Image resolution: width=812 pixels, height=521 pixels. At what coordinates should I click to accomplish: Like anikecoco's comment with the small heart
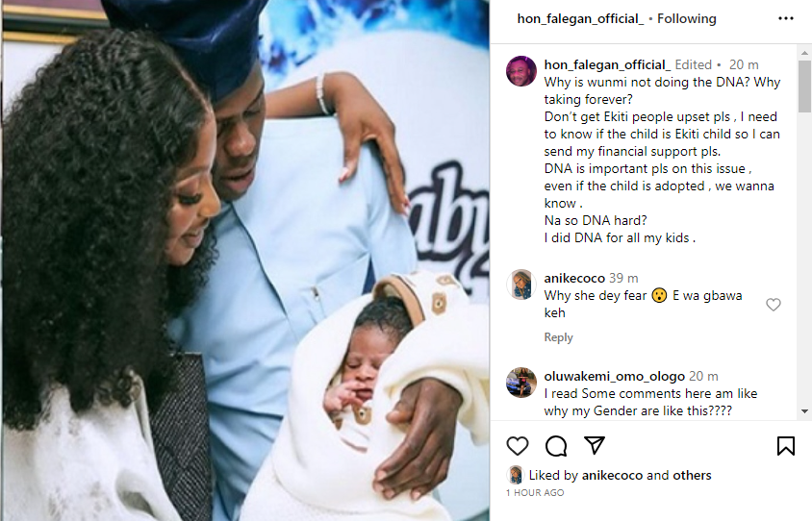(x=774, y=305)
